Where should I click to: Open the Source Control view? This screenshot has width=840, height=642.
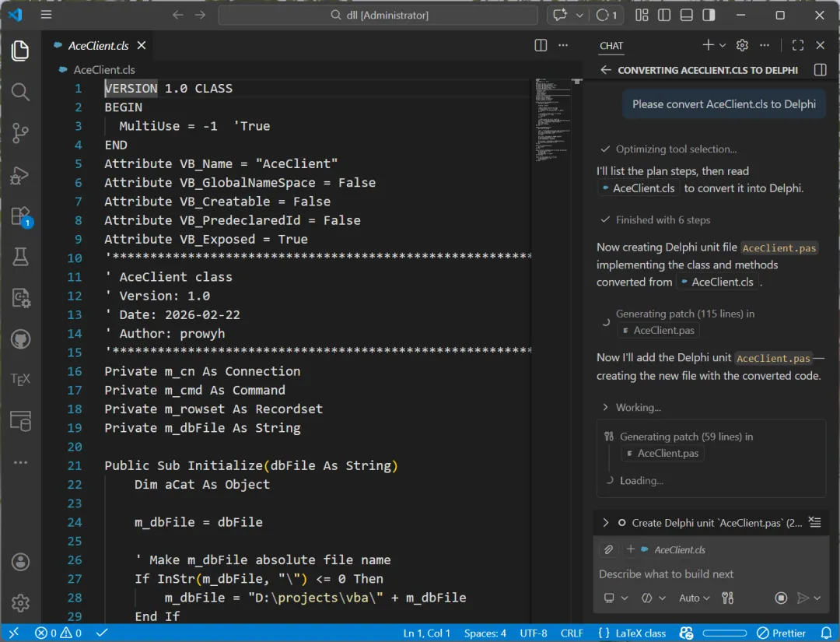click(20, 133)
